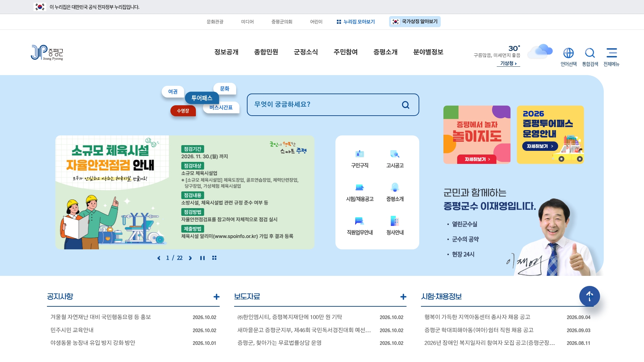Expand 보도자료 with the plus icon
644x362 pixels.
tap(403, 297)
